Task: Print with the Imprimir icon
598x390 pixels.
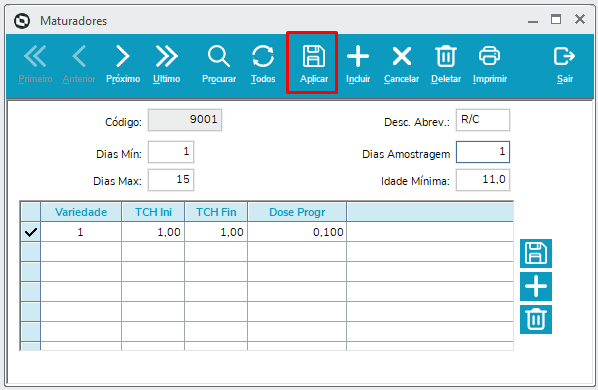Action: pos(490,64)
